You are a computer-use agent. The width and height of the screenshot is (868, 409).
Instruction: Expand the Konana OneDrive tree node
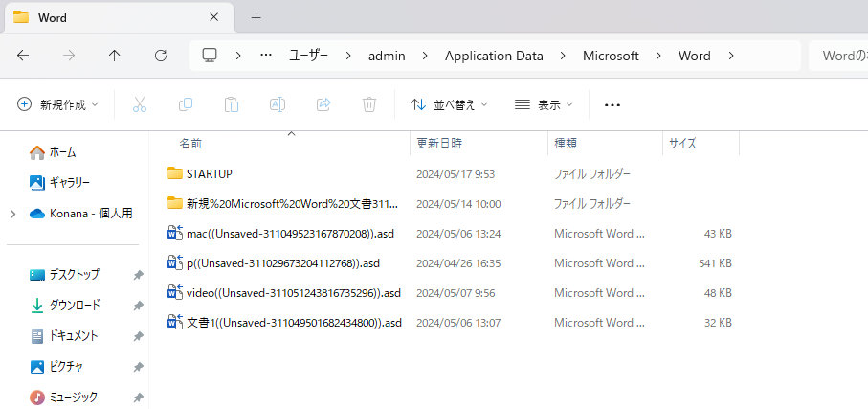tap(13, 214)
